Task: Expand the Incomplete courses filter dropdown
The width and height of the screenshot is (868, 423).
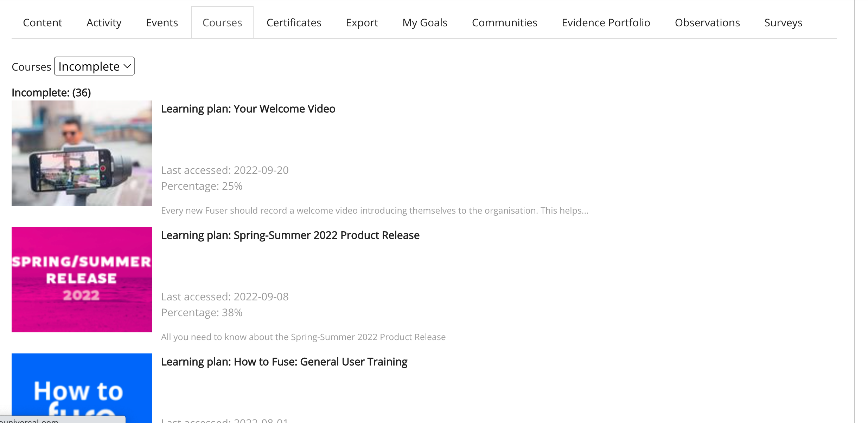Action: point(94,66)
